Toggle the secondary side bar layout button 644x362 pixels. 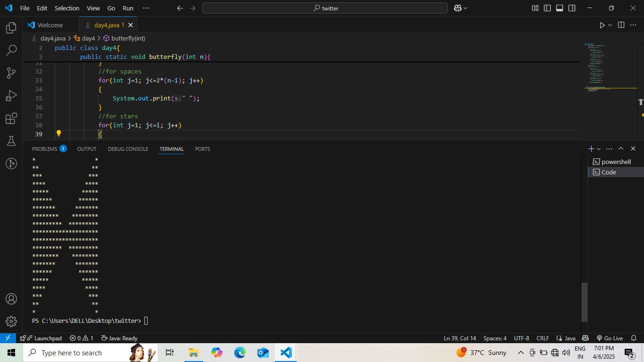coord(572,8)
